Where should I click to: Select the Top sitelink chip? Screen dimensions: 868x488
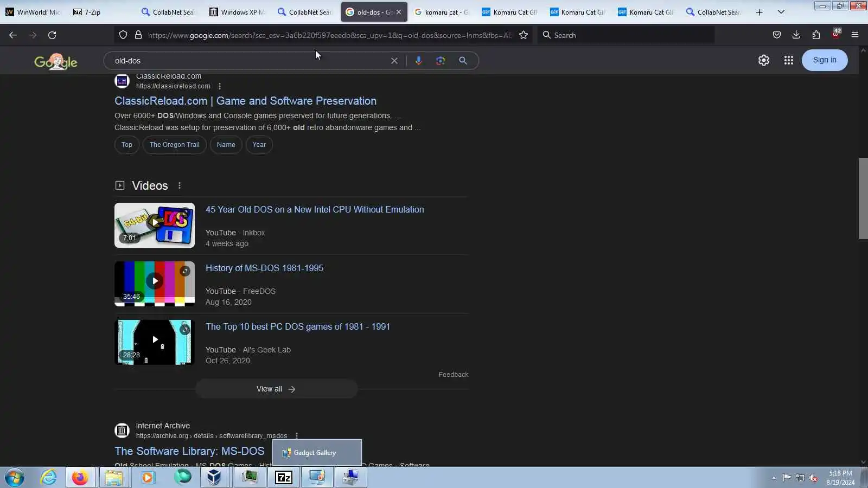[x=127, y=145]
